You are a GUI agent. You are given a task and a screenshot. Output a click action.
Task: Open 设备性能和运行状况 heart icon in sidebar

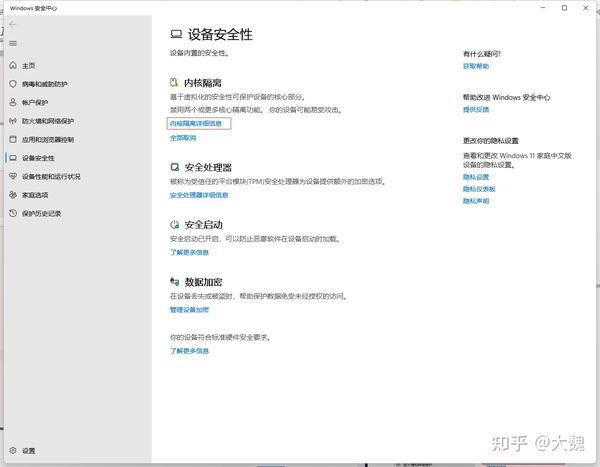(x=13, y=176)
